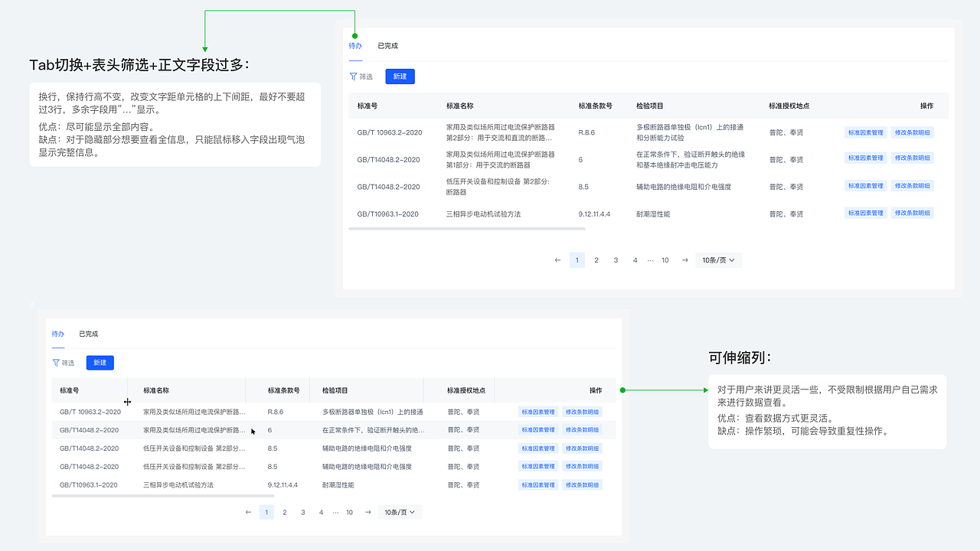Click 标准因素管理 for R.8.6 row, lower table
The height and width of the screenshot is (551, 980).
538,412
